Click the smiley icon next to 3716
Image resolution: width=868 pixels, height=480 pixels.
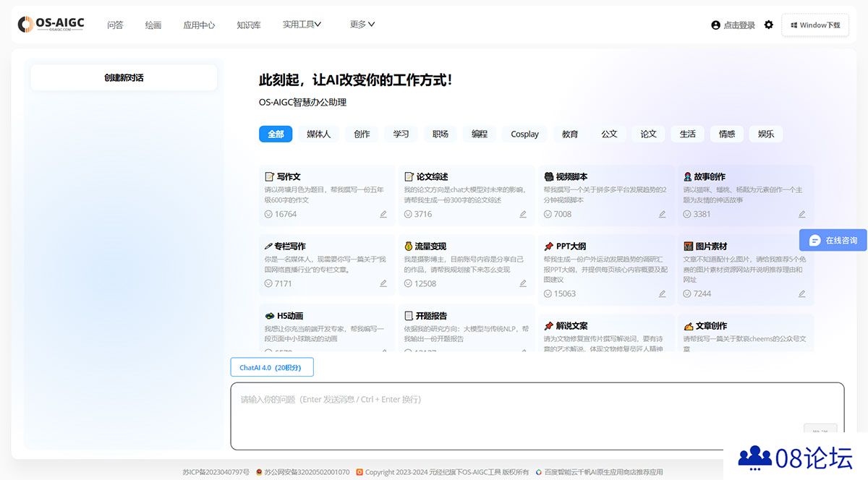coord(408,214)
